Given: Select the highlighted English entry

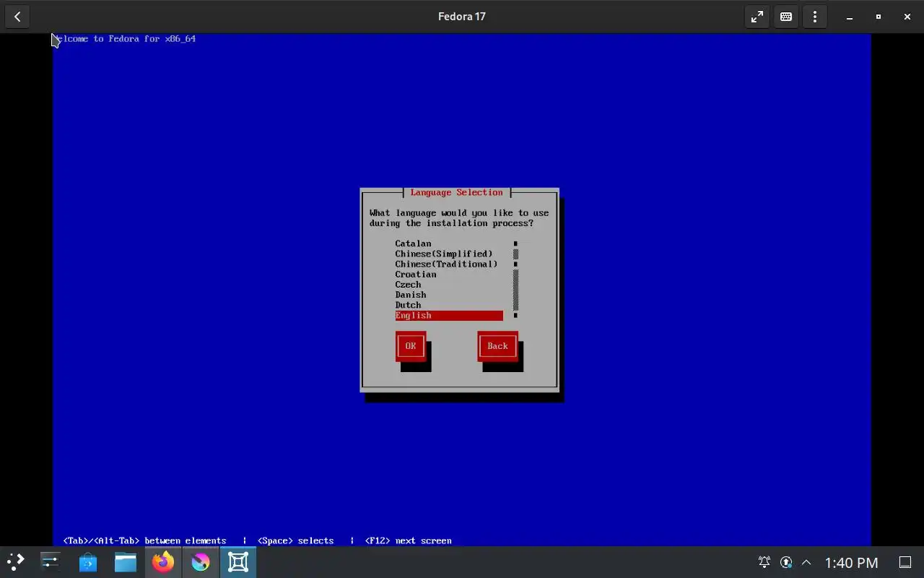Looking at the screenshot, I should 449,316.
